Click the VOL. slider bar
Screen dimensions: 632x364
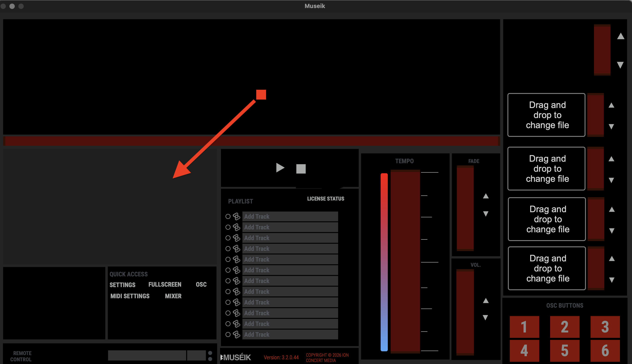465,312
